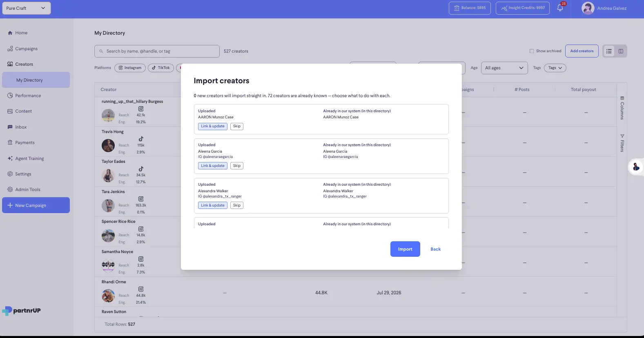This screenshot has height=338, width=644.
Task: Click Rhandi Orme Instagram icon
Action: 141,289
